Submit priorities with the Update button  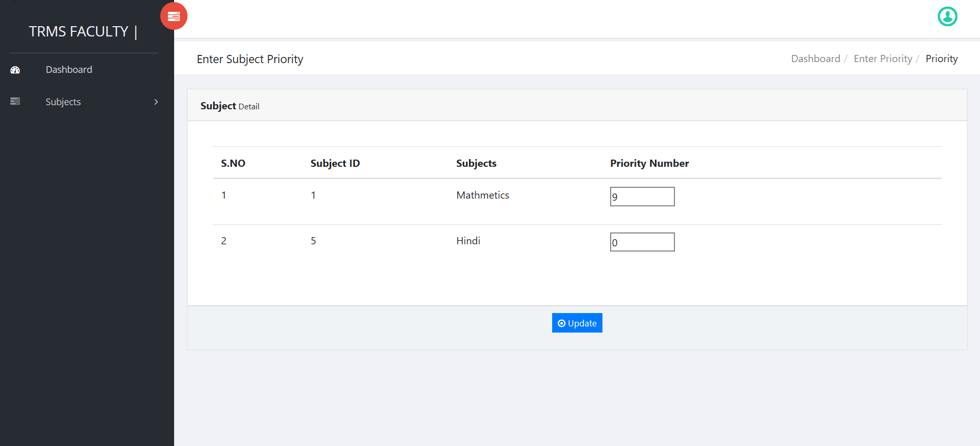point(577,323)
